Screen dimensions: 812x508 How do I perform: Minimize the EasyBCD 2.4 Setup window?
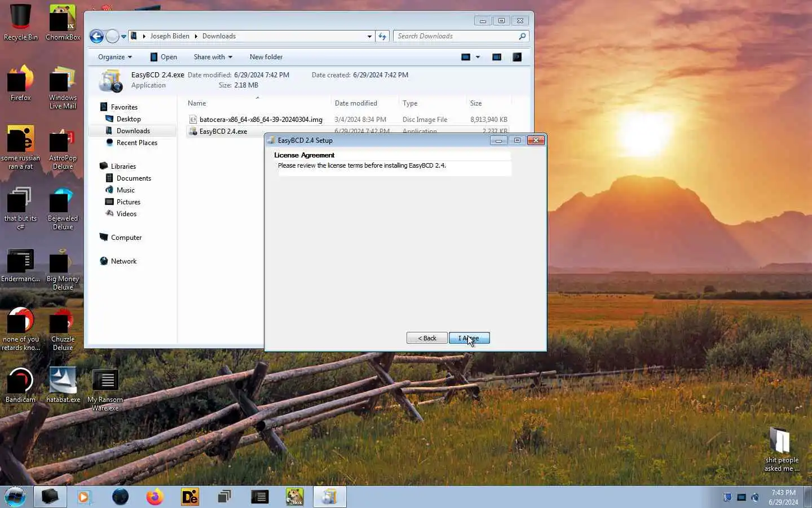tap(498, 140)
